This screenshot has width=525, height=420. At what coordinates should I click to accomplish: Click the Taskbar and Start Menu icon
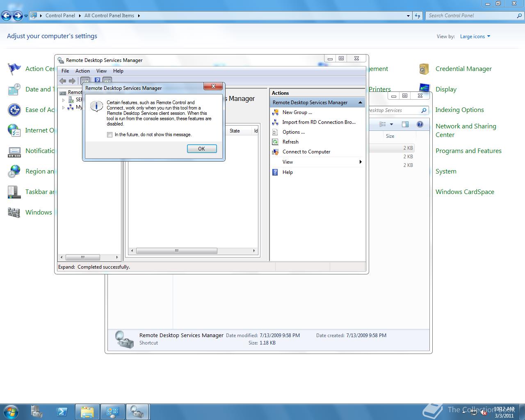point(14,192)
